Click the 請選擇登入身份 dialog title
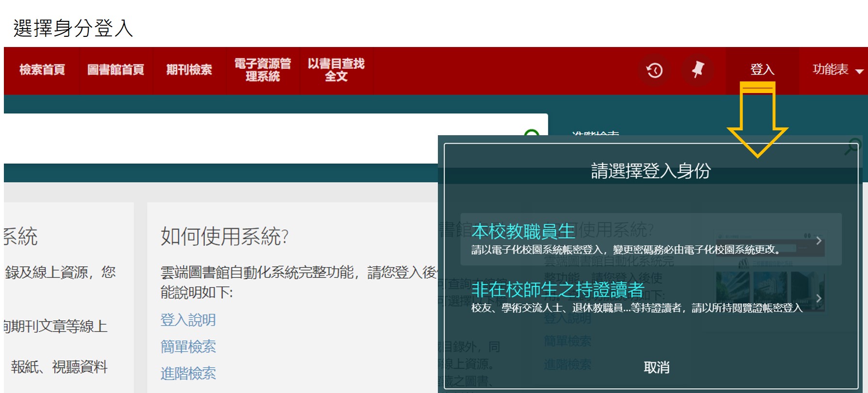The width and height of the screenshot is (868, 393). point(651,171)
